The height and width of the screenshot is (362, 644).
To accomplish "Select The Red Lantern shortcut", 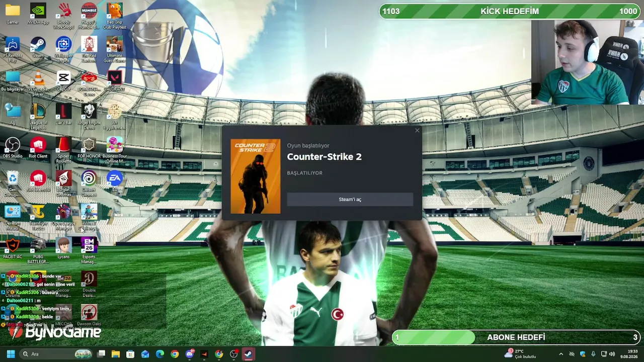I will (89, 50).
